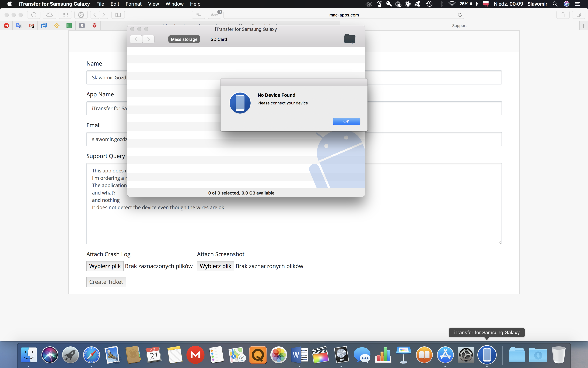Click the iTransfer for Samsung Galaxy app menu
588x368 pixels.
point(54,4)
